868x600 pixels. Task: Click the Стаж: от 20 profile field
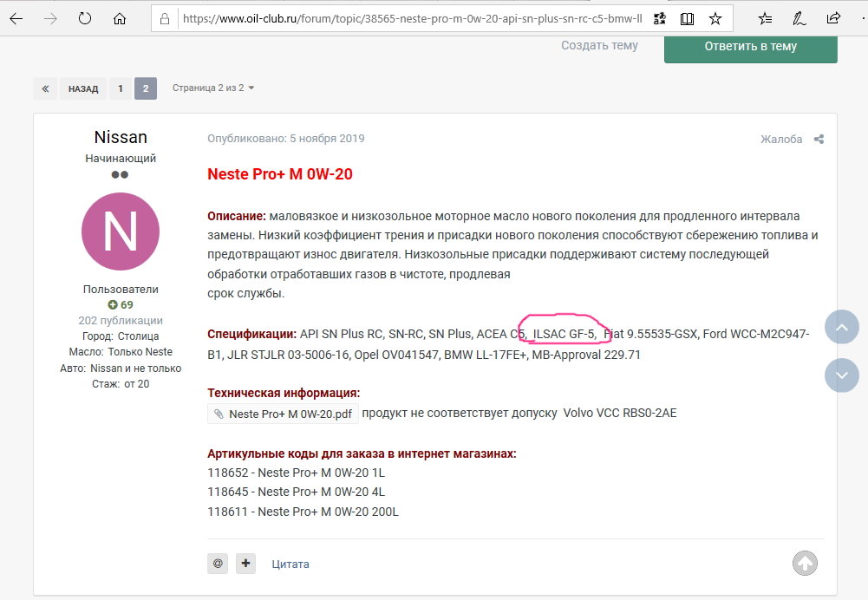point(121,384)
